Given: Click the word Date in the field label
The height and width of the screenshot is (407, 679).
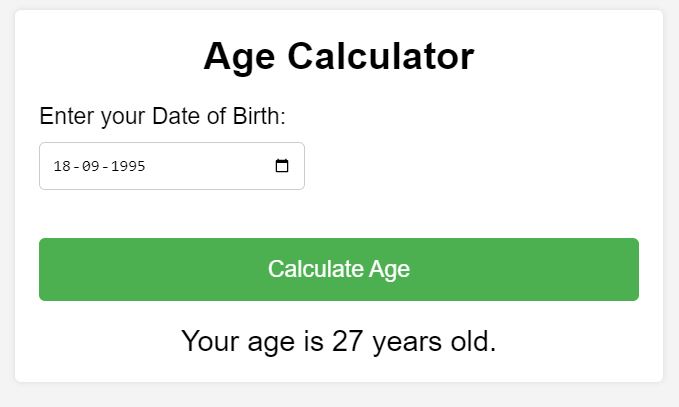Looking at the screenshot, I should 175,117.
